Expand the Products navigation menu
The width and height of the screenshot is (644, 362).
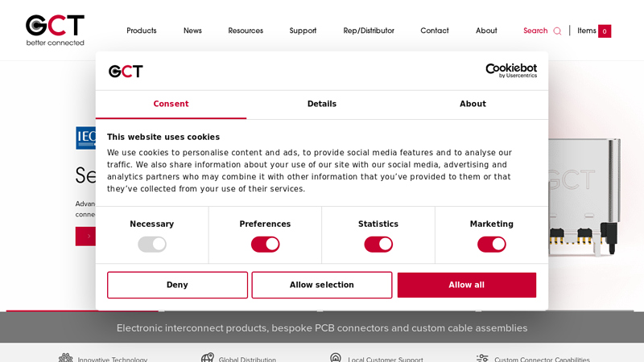point(142,31)
